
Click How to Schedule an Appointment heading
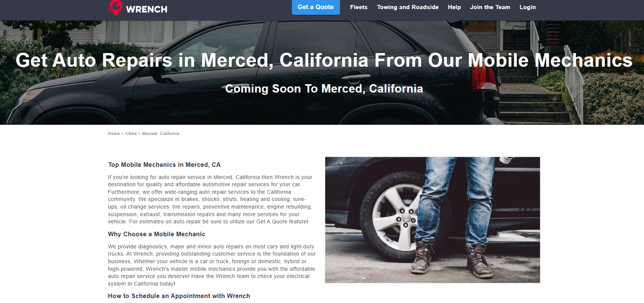click(x=179, y=296)
